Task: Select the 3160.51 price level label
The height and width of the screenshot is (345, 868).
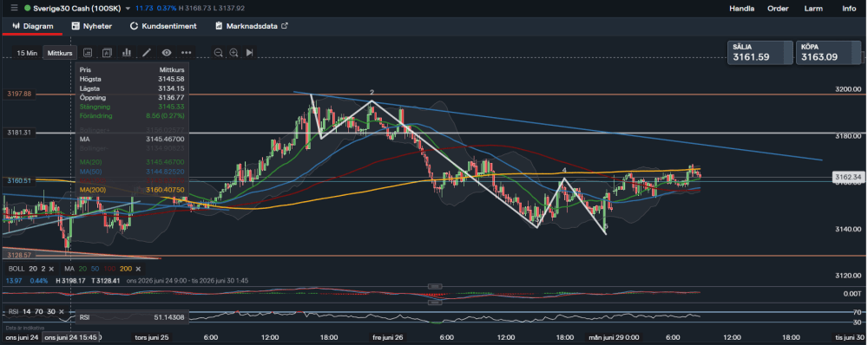Action: tap(19, 180)
